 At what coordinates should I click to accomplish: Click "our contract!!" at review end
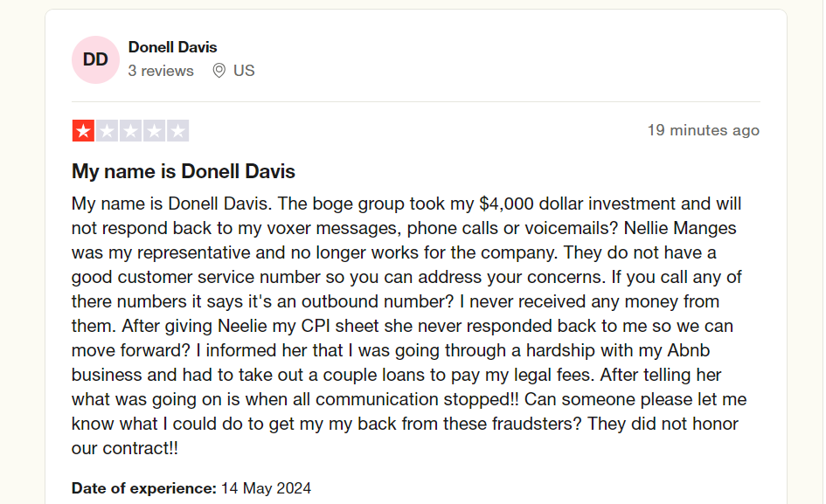(x=125, y=448)
